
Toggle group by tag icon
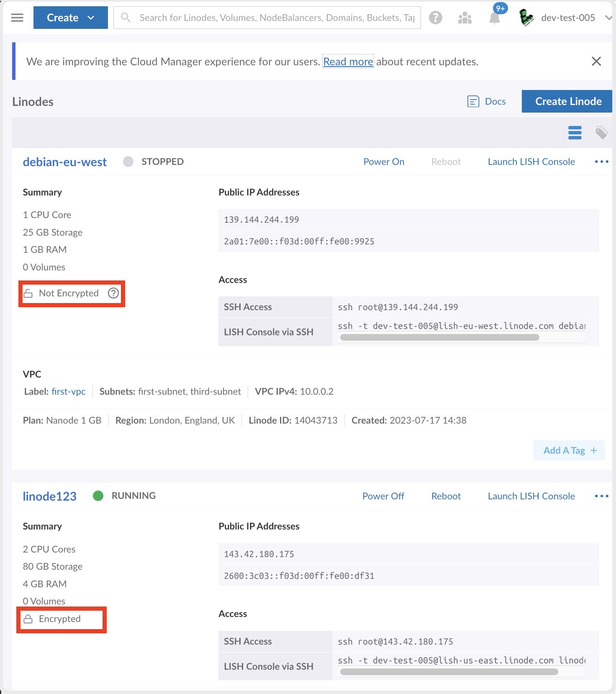tap(601, 133)
